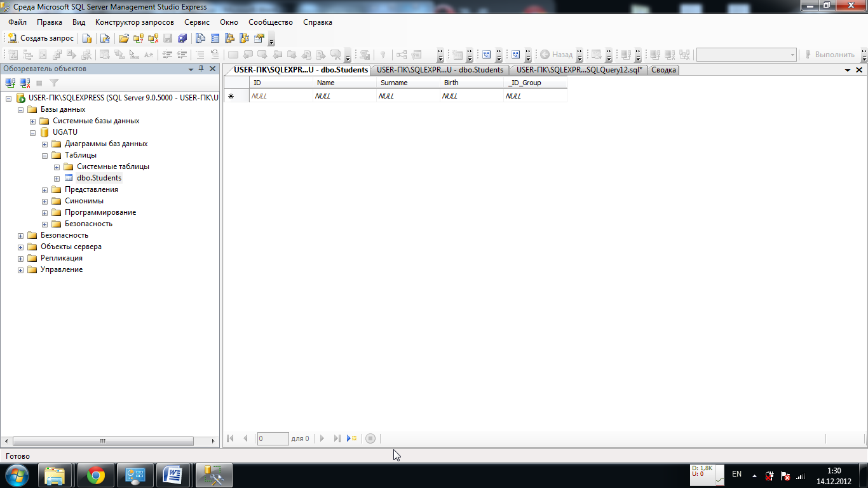Pin the Обозреватель объектов panel
The width and height of the screenshot is (868, 488).
click(201, 69)
